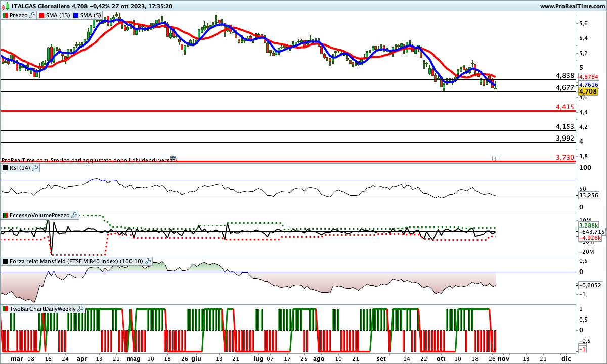Select the Forza relat Mansfield panel label

[76, 261]
